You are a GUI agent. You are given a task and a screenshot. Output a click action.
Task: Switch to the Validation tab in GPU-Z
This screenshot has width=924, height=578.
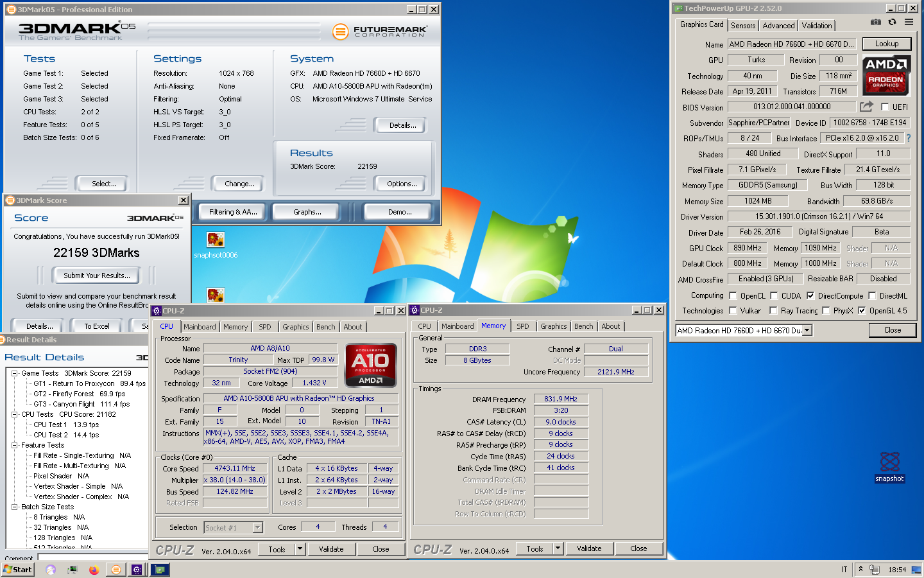[817, 26]
